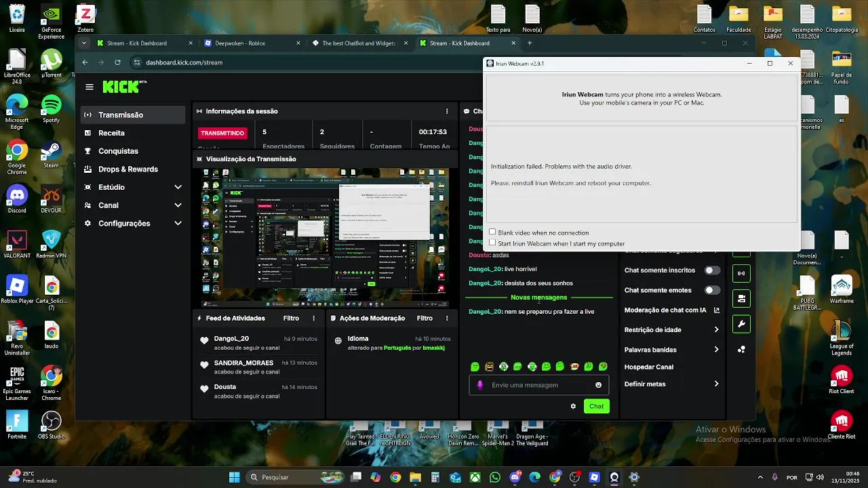Screen dimensions: 868x488
Task: Check Blank video when no connection
Action: [x=492, y=232]
